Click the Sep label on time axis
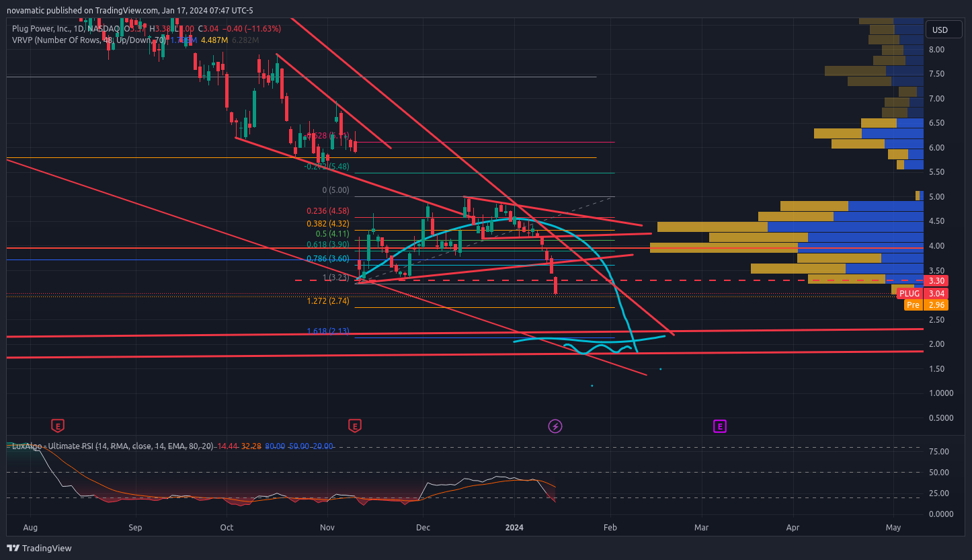The width and height of the screenshot is (972, 560). [x=135, y=528]
